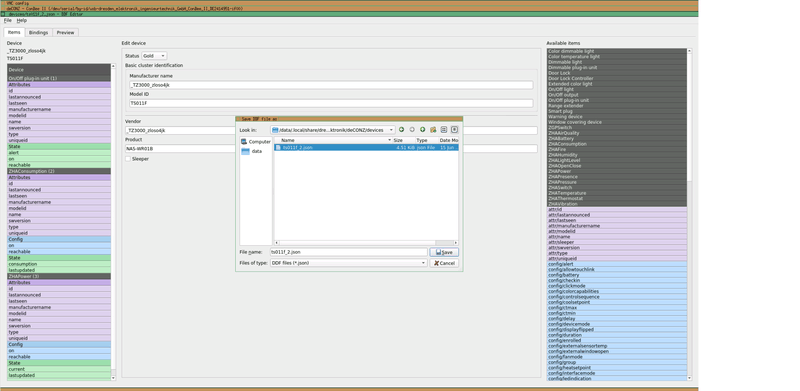This screenshot has height=391, width=800.
Task: Select ZHAPower (3) in device list
Action: coord(59,276)
